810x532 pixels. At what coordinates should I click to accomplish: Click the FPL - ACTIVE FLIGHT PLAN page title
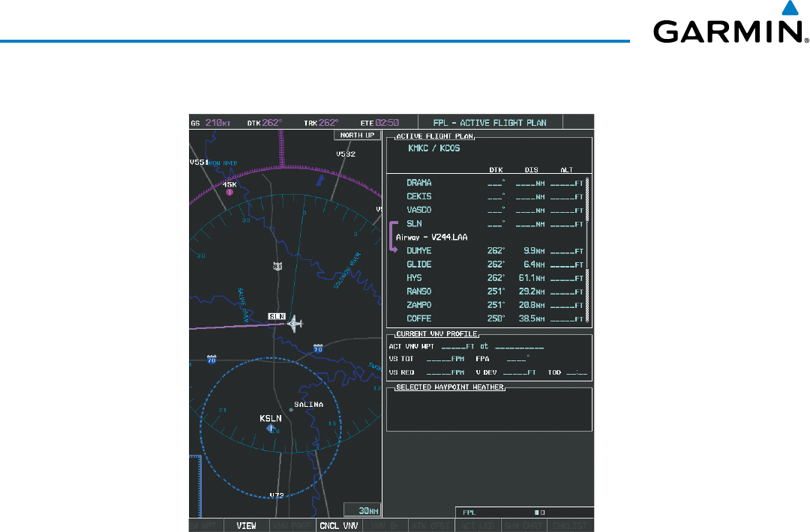(490, 123)
